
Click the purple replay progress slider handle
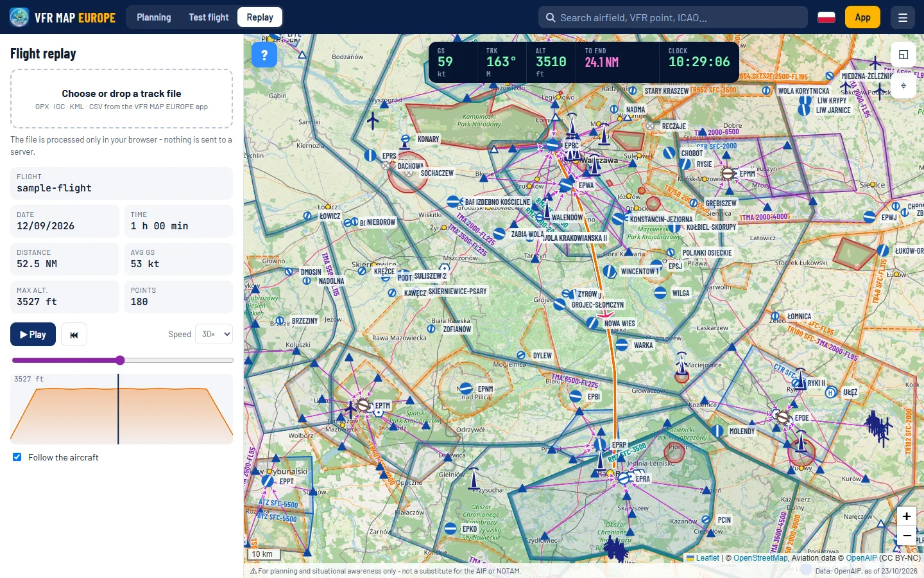(120, 360)
